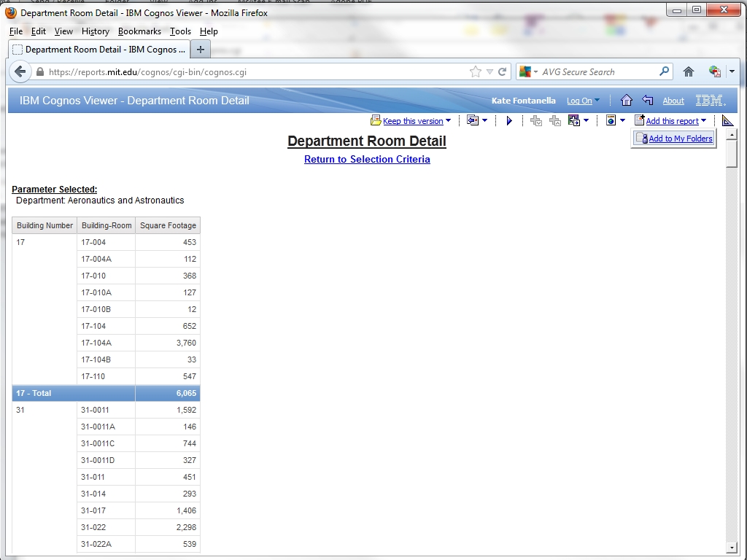Open the Log On dropdown menu

pyautogui.click(x=597, y=101)
